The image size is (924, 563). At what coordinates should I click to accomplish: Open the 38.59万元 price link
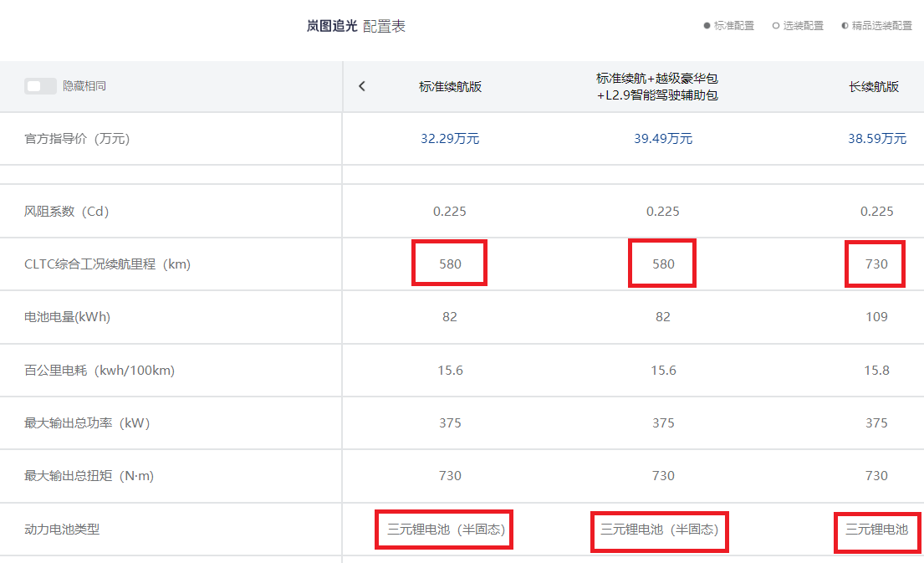coord(876,139)
